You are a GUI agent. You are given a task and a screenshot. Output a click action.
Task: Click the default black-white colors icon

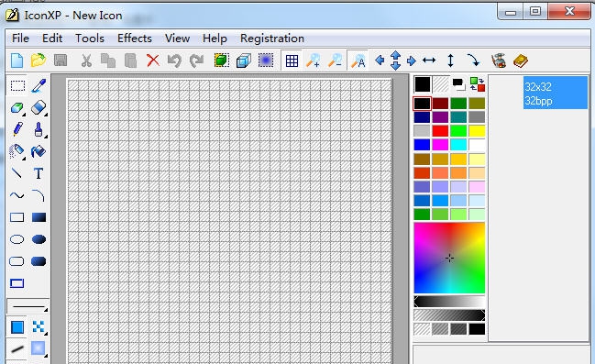click(458, 84)
